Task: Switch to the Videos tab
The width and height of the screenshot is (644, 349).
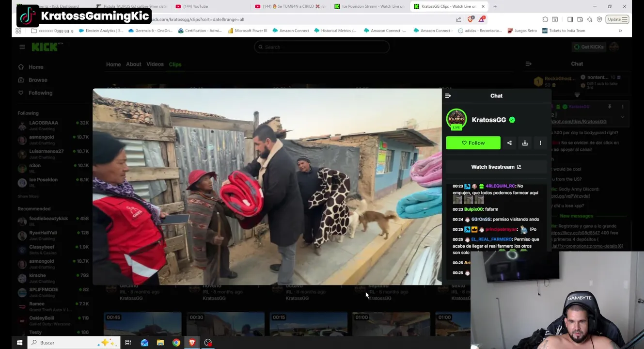Action: [x=155, y=64]
